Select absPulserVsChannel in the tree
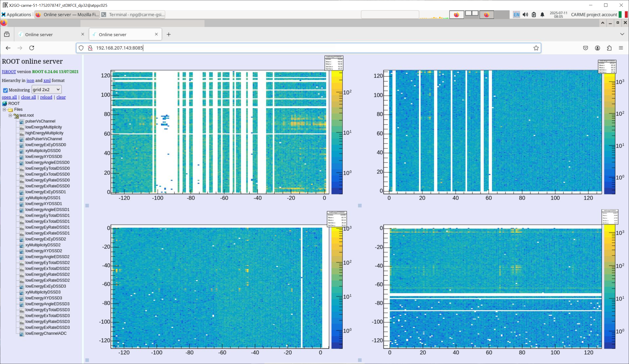The image size is (629, 364). pos(43,139)
